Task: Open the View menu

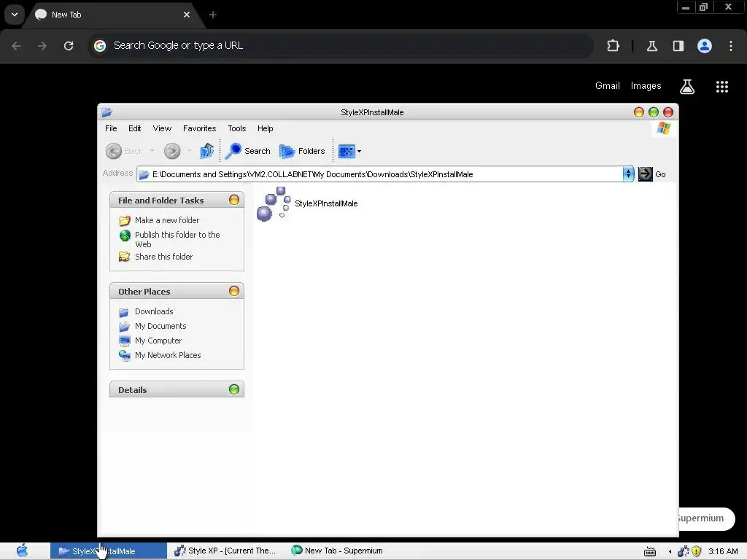Action: [x=162, y=128]
